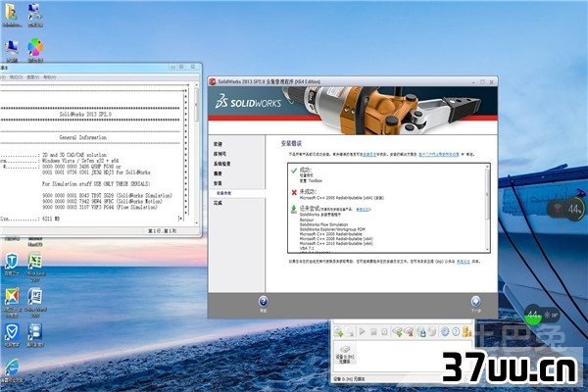Select the 安装 step in installer sidebar
The width and height of the screenshot is (588, 392).
click(x=218, y=183)
